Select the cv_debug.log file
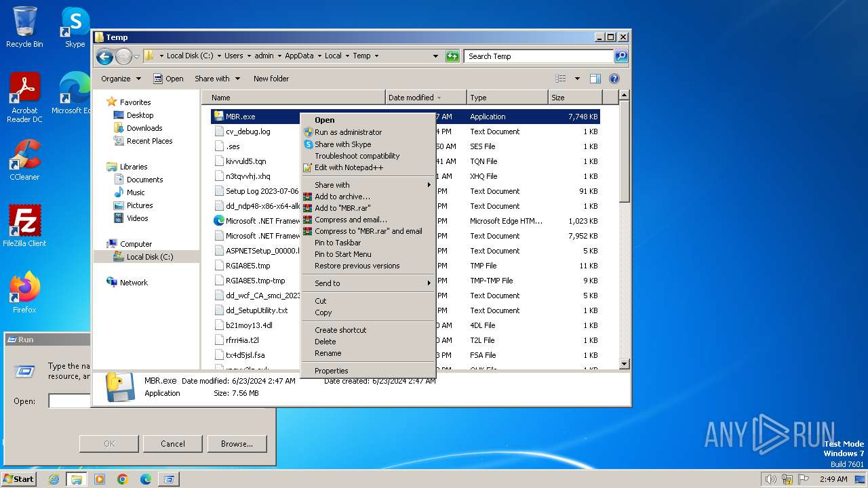The image size is (868, 488). (248, 131)
